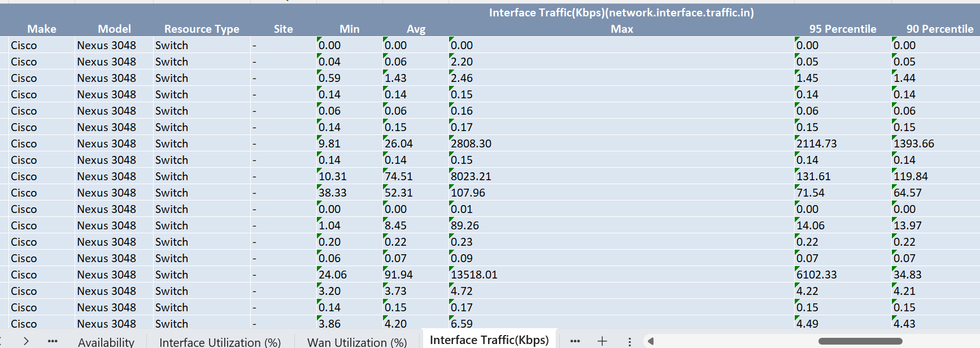Select the Wan Utilization (%) sheet tab
Viewport: 980px width, 348px height.
[x=357, y=342]
